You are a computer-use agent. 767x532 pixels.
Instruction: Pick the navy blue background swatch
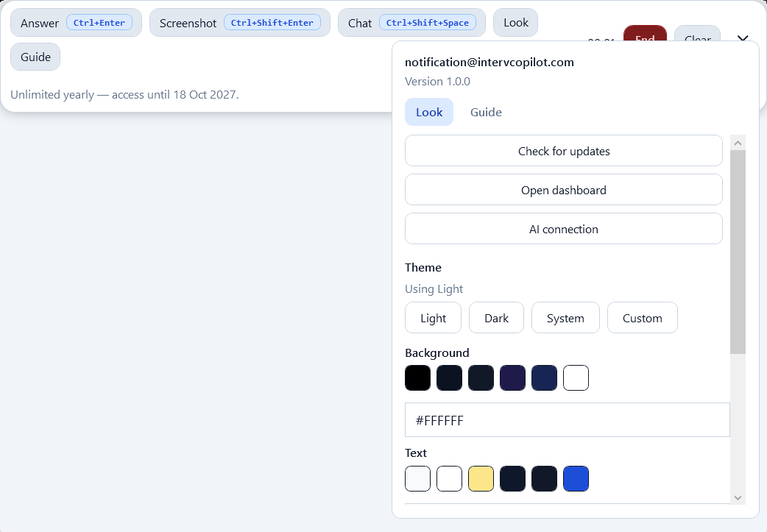[x=545, y=377]
